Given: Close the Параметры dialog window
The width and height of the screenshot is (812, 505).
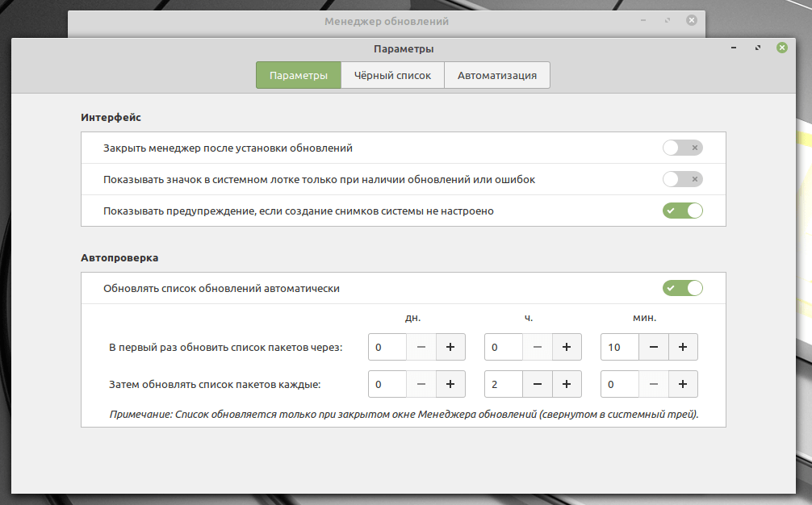Looking at the screenshot, I should click(781, 48).
